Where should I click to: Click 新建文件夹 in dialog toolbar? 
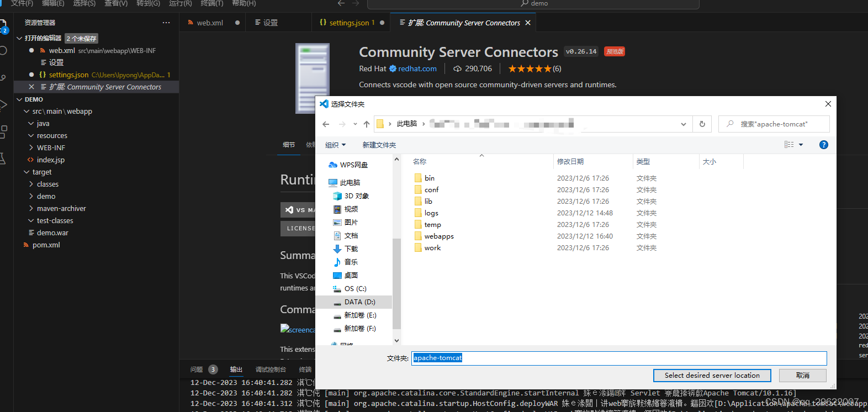379,145
